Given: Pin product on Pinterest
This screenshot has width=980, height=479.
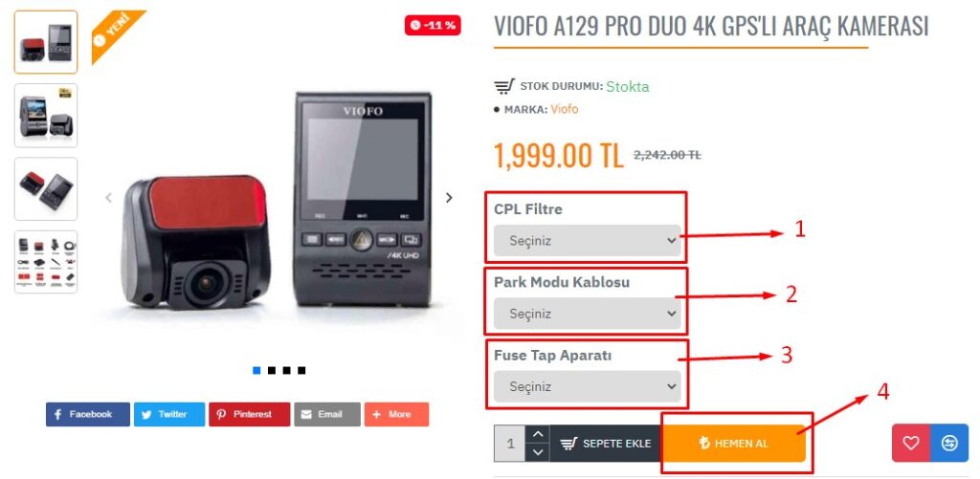Looking at the screenshot, I should pos(250,414).
